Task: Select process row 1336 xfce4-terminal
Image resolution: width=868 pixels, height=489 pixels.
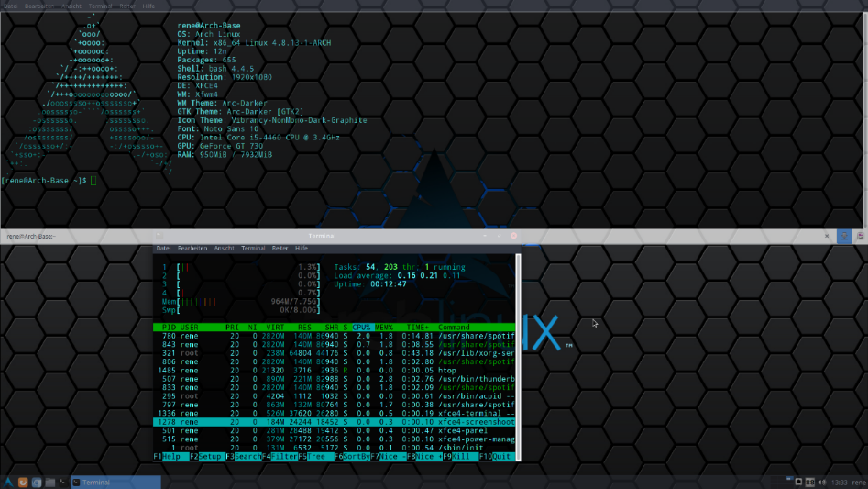Action: tap(335, 414)
